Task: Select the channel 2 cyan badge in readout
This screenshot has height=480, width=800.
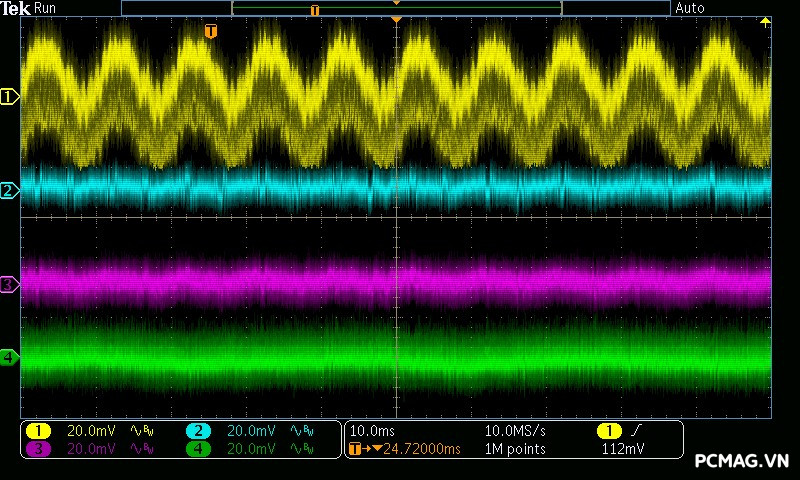Action: tap(198, 431)
